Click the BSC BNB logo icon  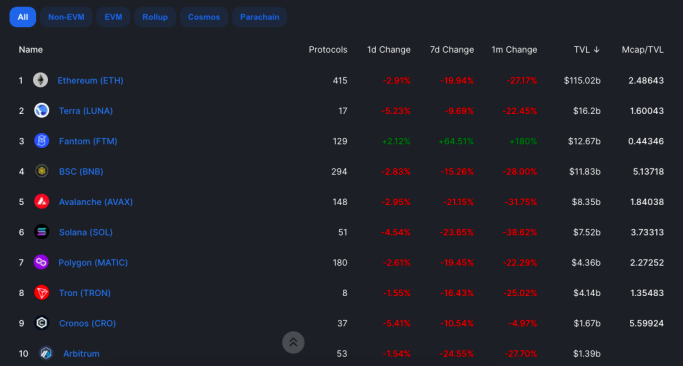click(42, 171)
